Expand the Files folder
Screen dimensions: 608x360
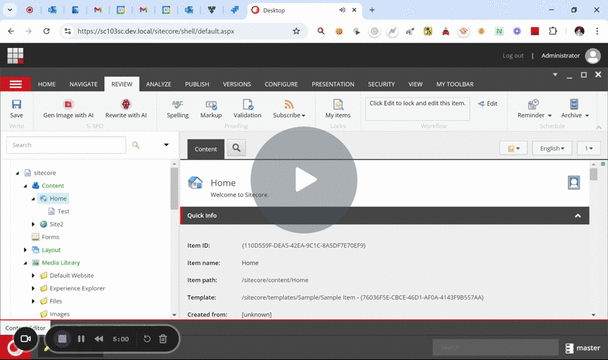[x=33, y=301]
